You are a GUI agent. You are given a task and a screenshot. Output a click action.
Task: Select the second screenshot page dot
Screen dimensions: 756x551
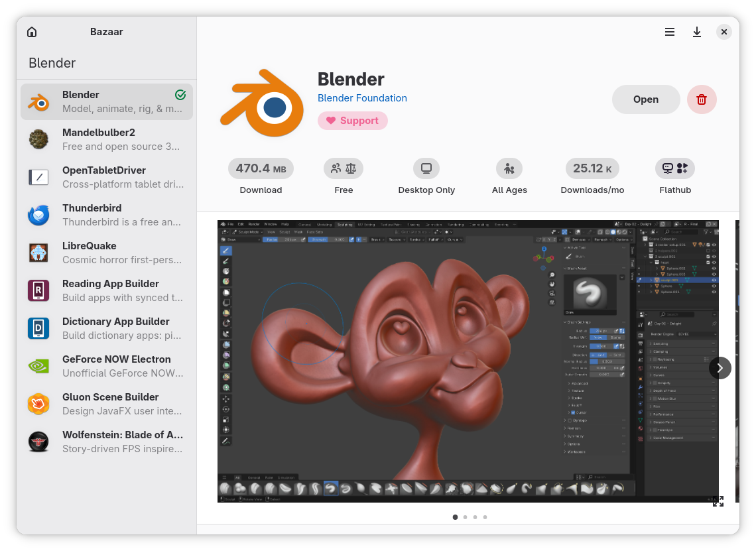[466, 517]
